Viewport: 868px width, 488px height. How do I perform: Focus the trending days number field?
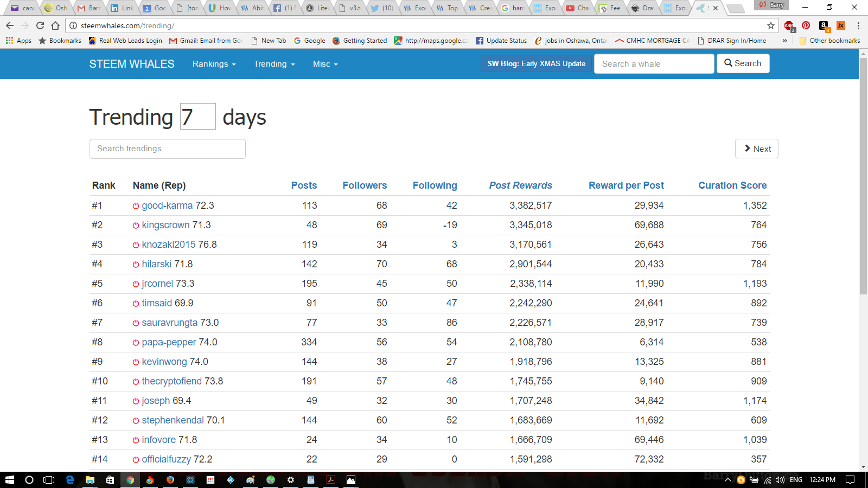coord(197,117)
